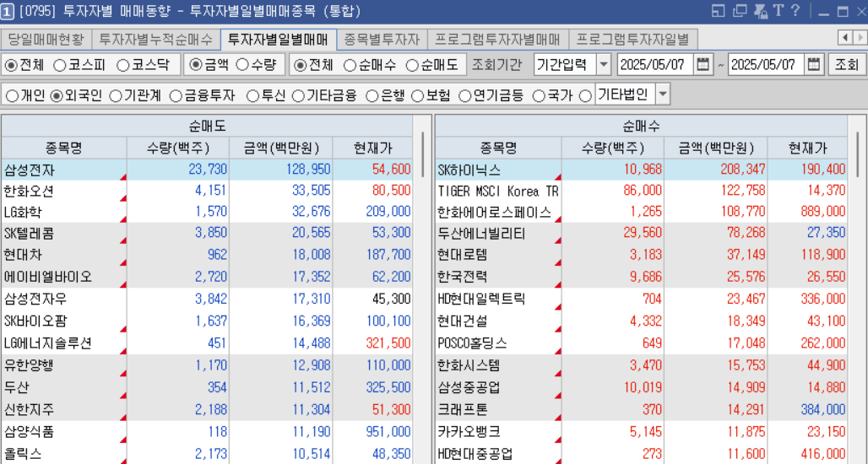Open help with the question mark icon

pos(795,10)
